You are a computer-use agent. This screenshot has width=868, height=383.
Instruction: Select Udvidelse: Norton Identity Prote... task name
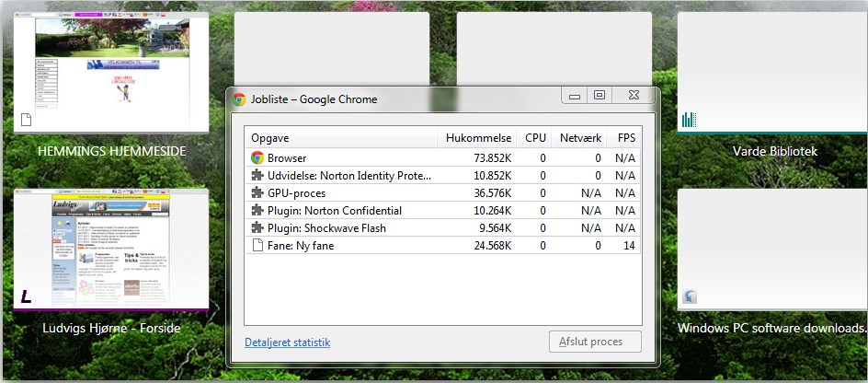tap(349, 176)
